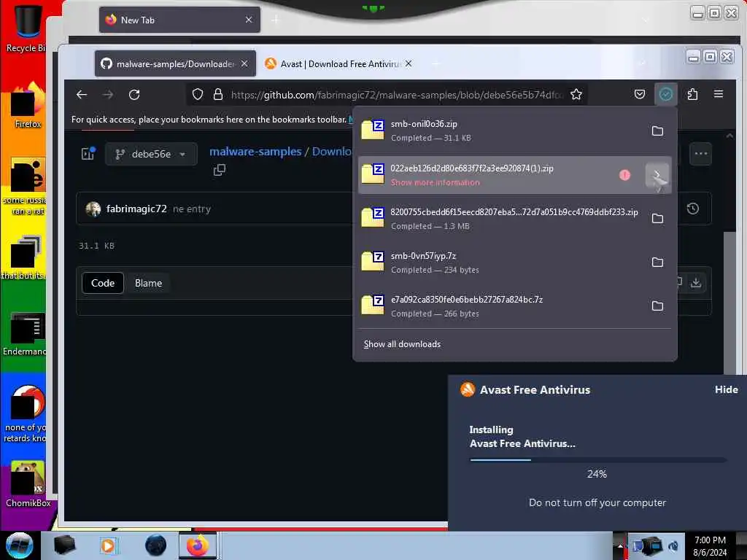Click the taskbar clock showing 7:00 PM

[711, 545]
